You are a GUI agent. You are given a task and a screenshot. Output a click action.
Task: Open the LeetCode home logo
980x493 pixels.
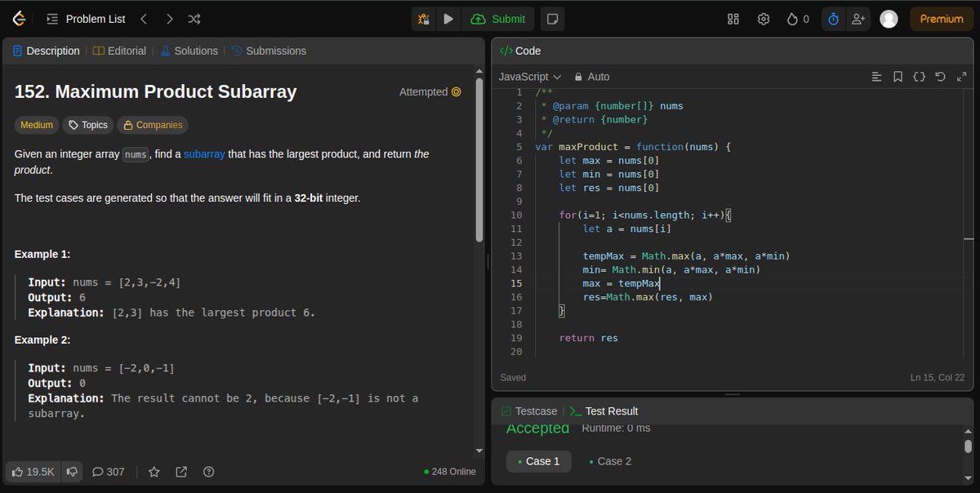(18, 19)
